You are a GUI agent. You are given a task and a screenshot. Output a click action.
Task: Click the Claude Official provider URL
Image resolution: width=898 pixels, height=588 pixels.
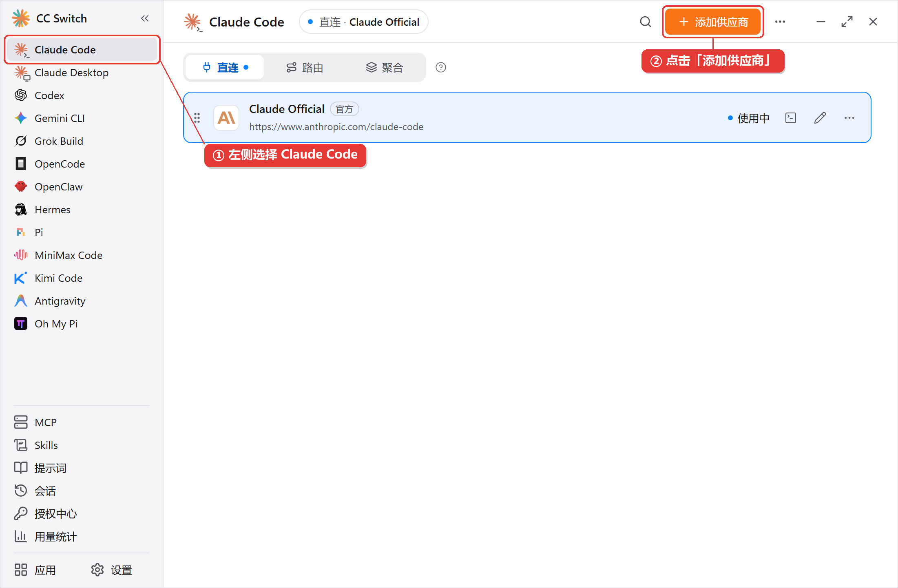[336, 127]
